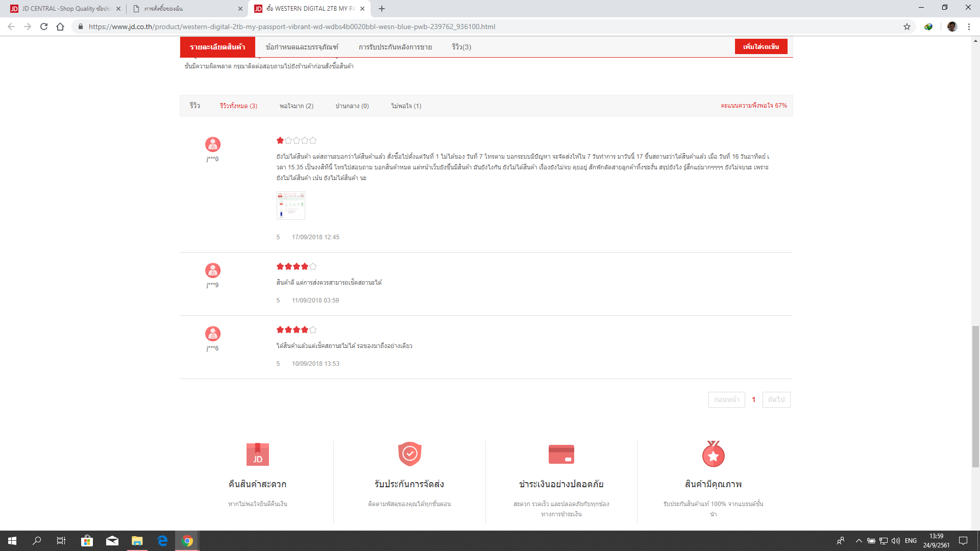980x551 pixels.
Task: Open the People icon in system tray
Action: 841,541
